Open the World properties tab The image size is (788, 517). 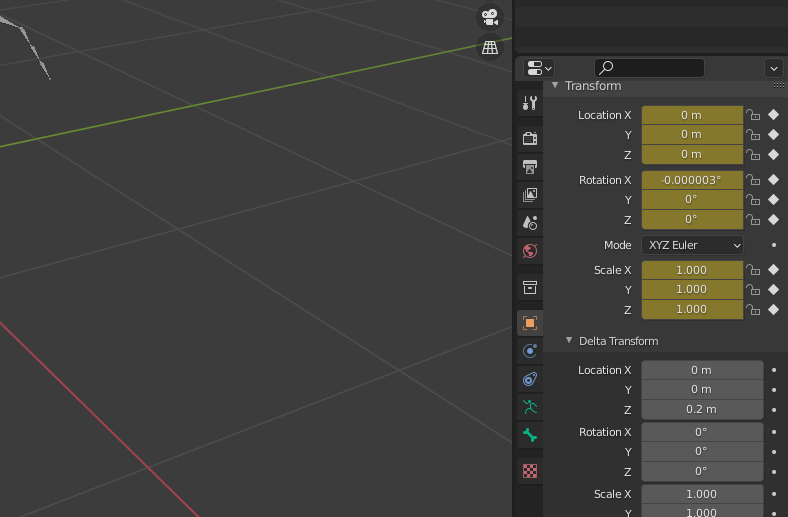[x=530, y=250]
